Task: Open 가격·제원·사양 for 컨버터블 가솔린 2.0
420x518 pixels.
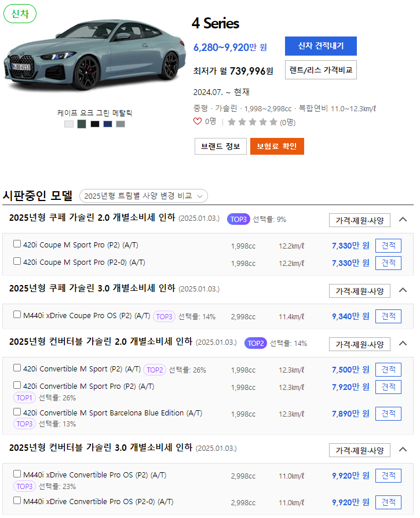Action: [x=360, y=344]
